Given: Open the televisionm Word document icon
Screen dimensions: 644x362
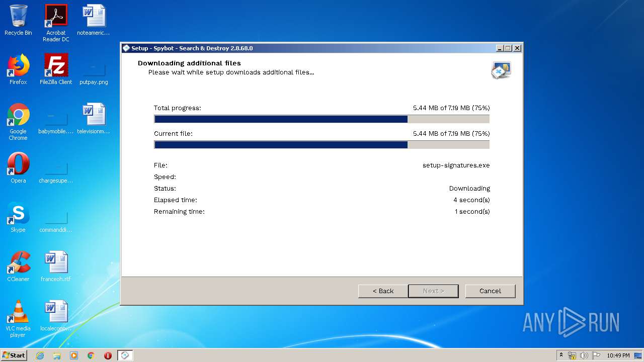Looking at the screenshot, I should pos(94,119).
